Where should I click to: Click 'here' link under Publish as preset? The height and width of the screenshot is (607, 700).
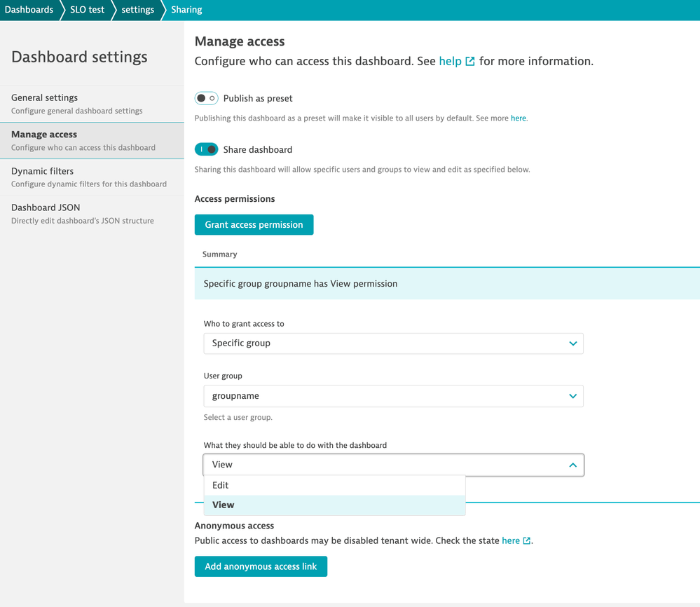tap(518, 118)
